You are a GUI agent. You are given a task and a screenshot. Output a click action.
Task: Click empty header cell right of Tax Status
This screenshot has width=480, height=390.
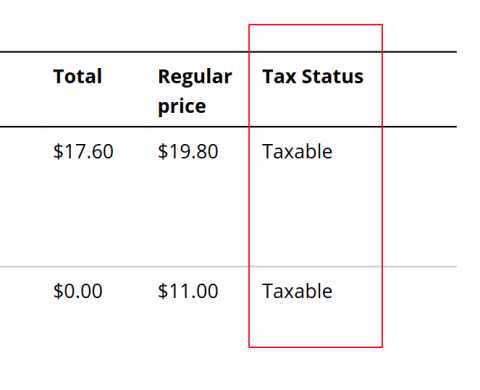[420, 89]
